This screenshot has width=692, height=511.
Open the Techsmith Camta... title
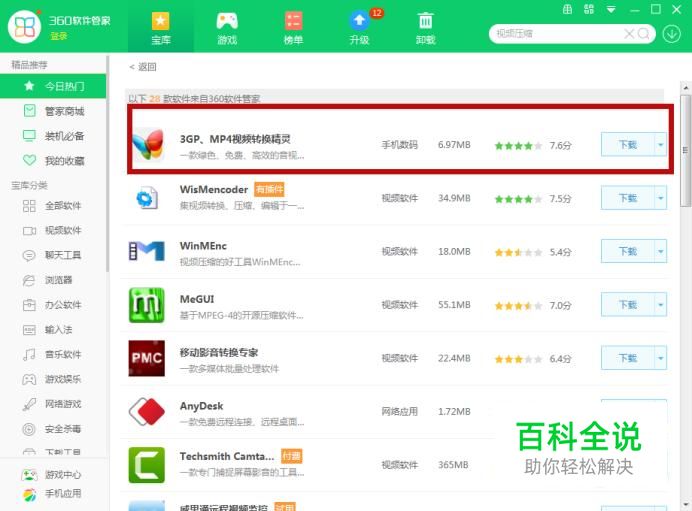click(x=227, y=456)
